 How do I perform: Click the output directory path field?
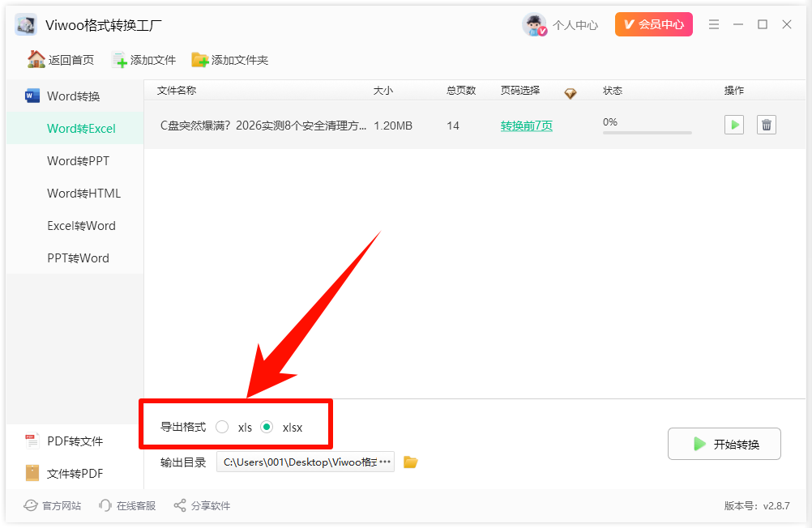click(305, 462)
